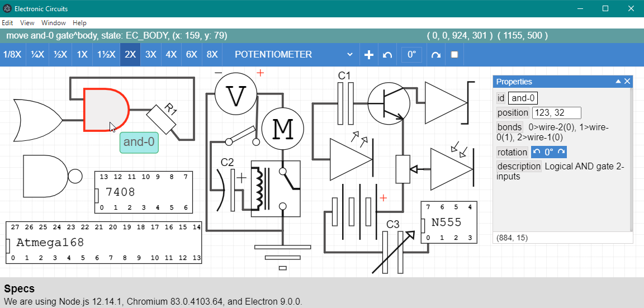Set zoom level to ½X
The height and width of the screenshot is (308, 644).
tap(60, 55)
